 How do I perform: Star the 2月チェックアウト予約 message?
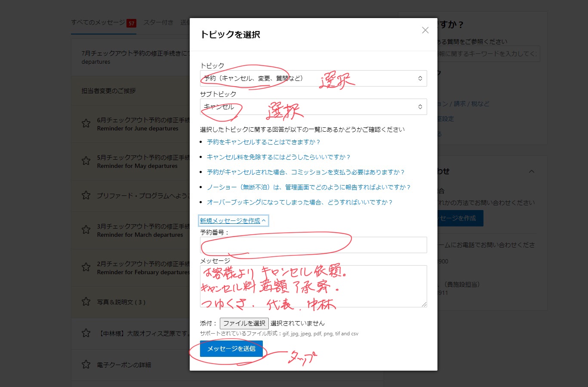pos(86,267)
